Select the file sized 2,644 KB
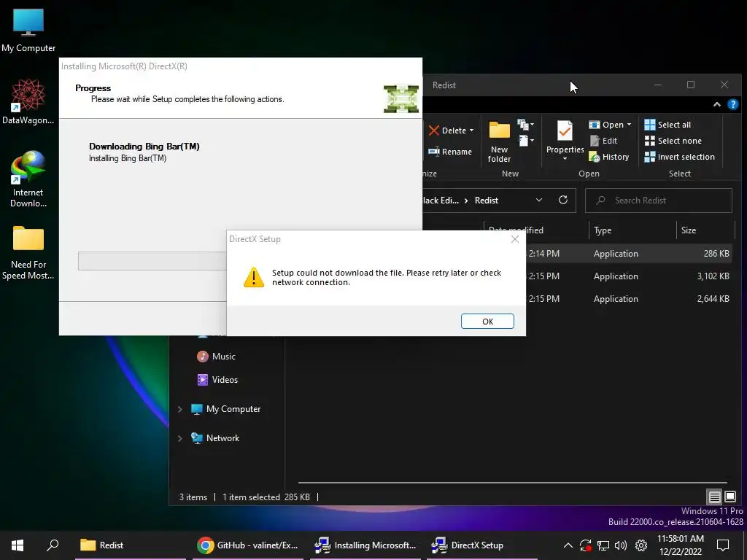This screenshot has height=560, width=747. coord(628,299)
